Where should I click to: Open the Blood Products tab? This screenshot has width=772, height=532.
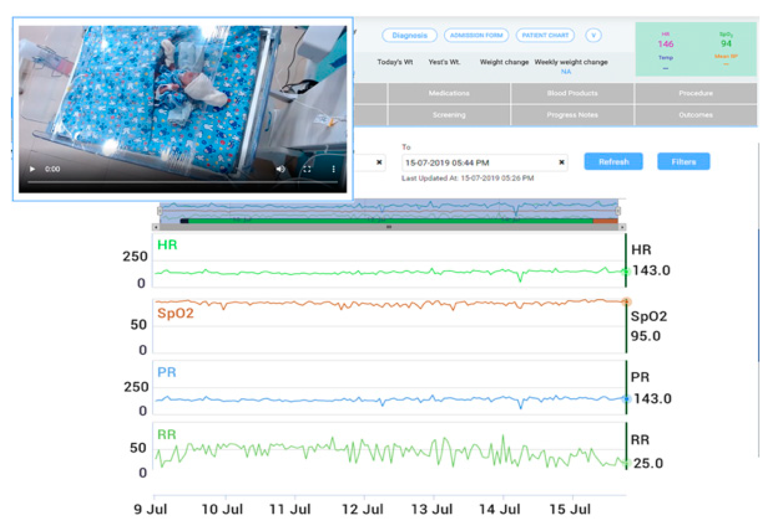pos(572,93)
